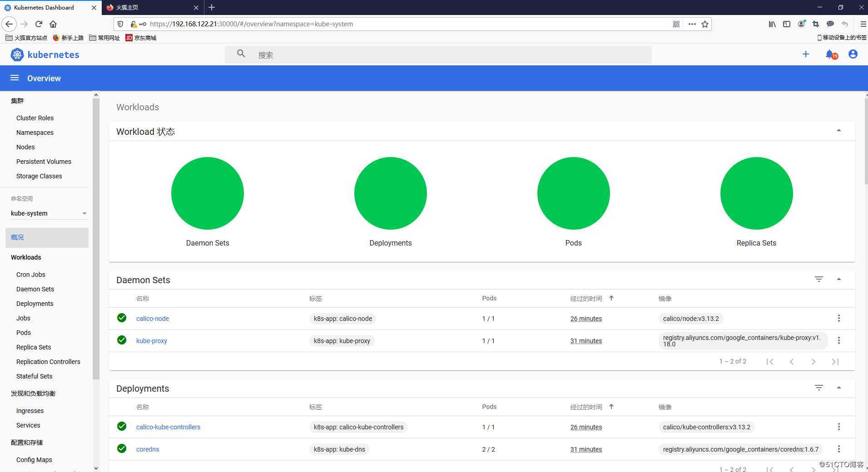This screenshot has width=868, height=472.
Task: Click the k8s-app: kube-dns label chip
Action: click(339, 449)
